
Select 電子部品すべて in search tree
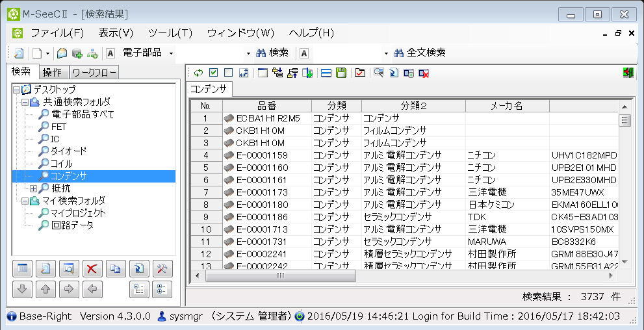coord(82,114)
